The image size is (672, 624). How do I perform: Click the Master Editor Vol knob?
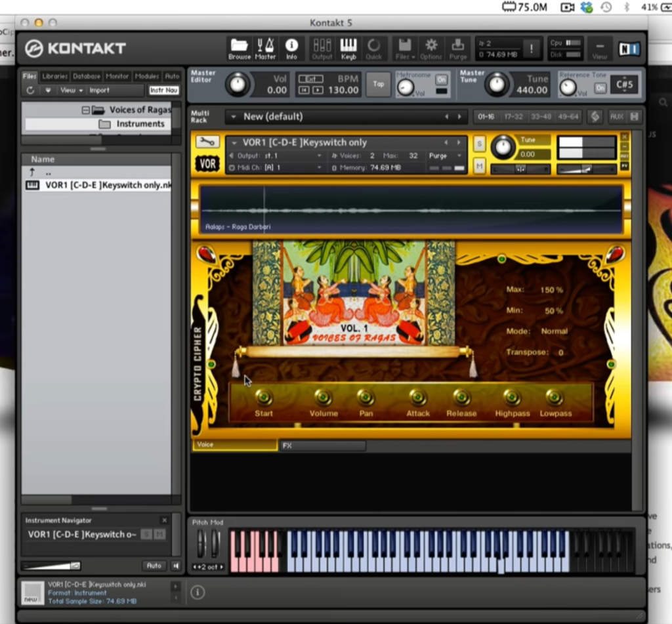(238, 84)
